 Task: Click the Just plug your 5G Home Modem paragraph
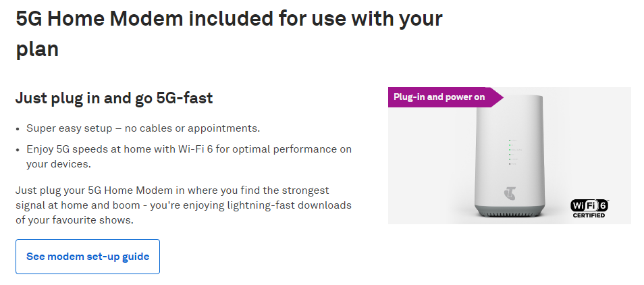(184, 205)
